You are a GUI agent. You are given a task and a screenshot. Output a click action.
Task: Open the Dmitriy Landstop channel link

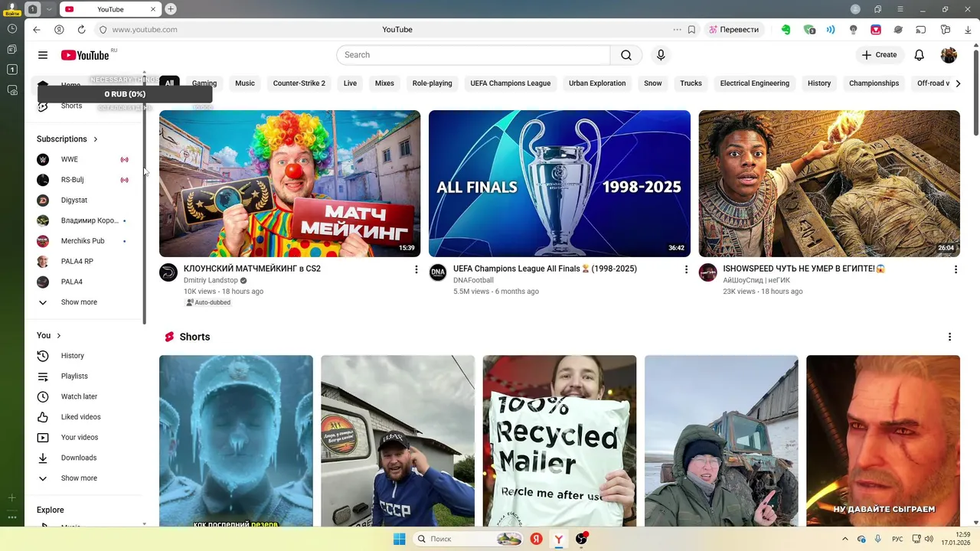pyautogui.click(x=211, y=281)
